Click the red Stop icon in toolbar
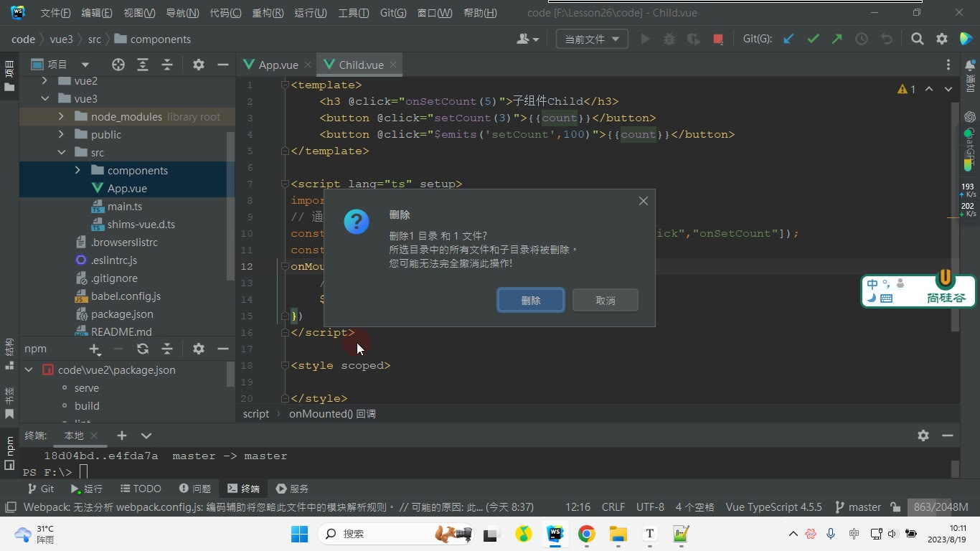980x551 pixels. pos(718,39)
